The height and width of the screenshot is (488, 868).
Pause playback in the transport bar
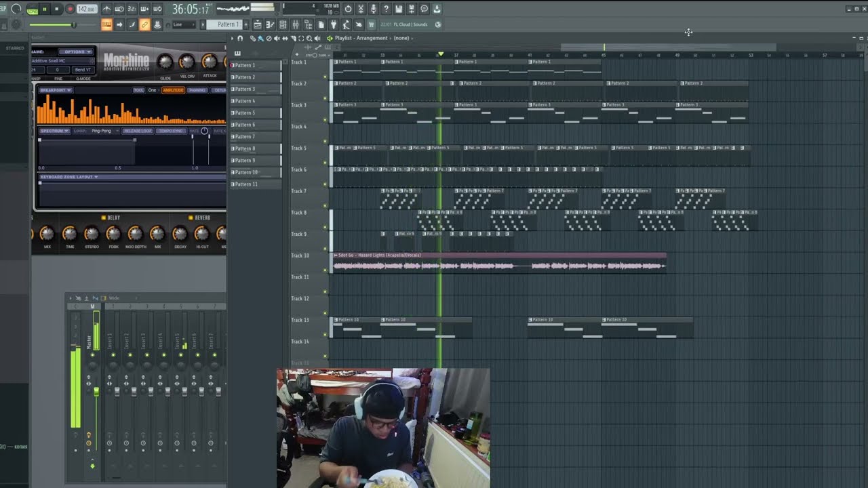[44, 9]
